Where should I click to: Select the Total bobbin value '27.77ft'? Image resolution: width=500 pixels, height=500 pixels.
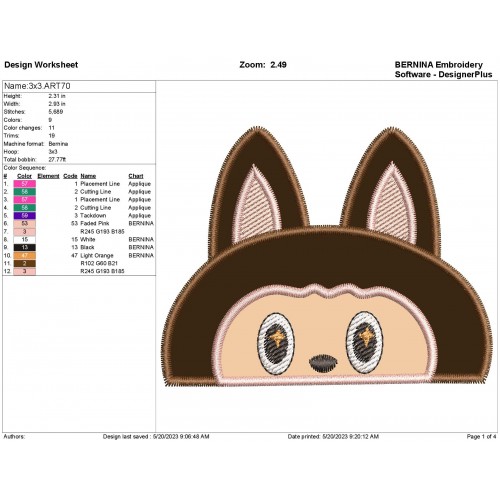[x=57, y=160]
